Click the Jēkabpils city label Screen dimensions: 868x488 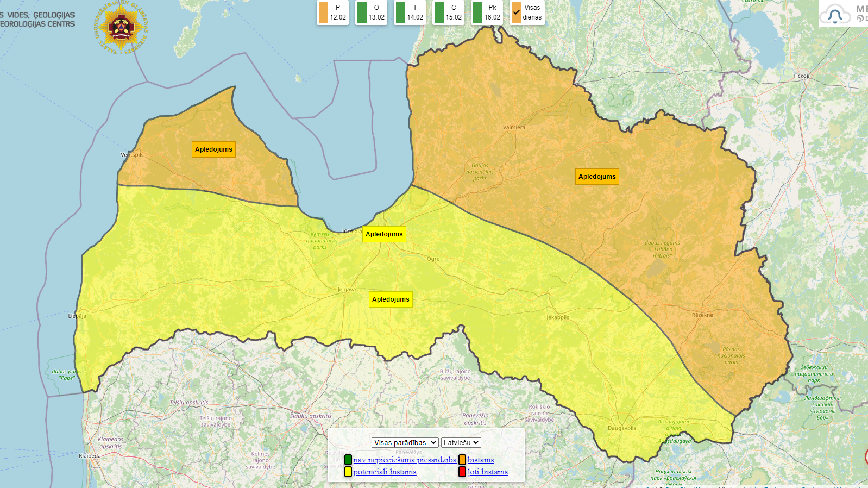558,317
